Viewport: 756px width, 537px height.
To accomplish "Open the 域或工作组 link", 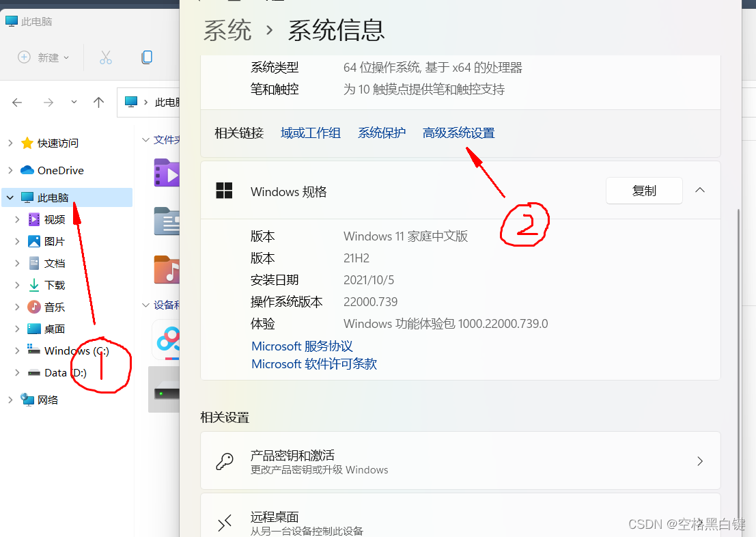I will (311, 133).
